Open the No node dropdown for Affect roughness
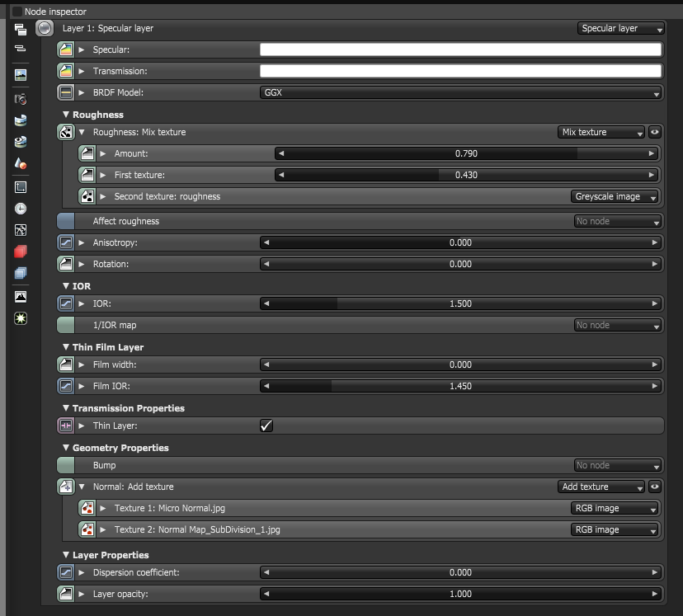Viewport: 683px width, 616px height. [x=617, y=221]
